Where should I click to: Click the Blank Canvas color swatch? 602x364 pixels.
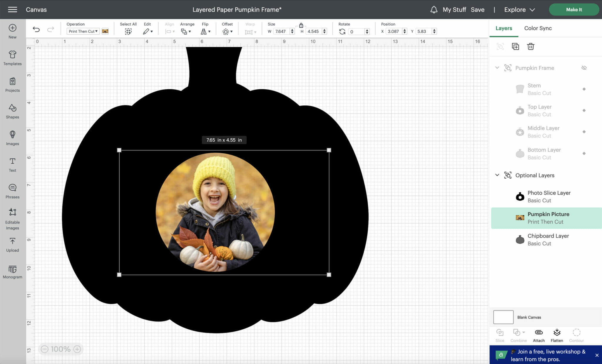(x=503, y=317)
